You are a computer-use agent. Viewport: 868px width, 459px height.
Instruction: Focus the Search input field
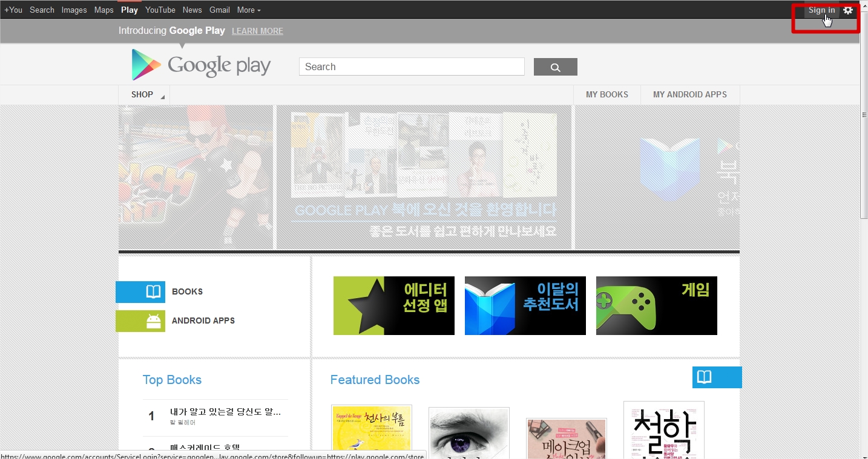pyautogui.click(x=412, y=67)
